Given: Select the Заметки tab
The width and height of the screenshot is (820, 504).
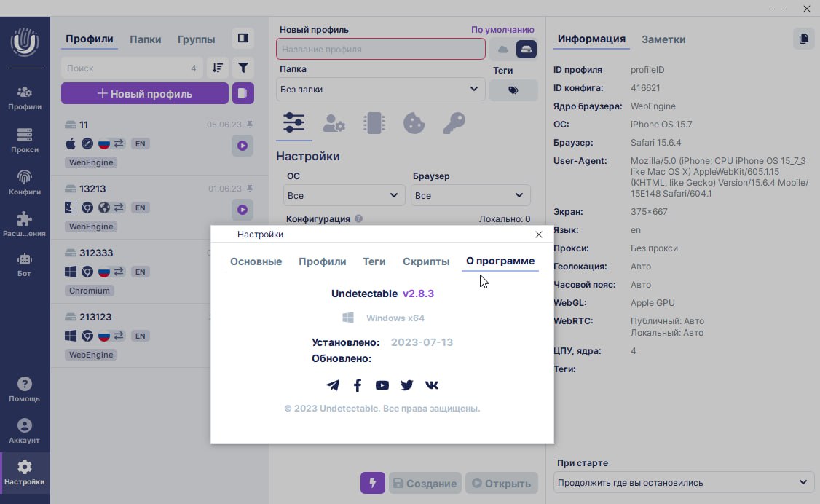Looking at the screenshot, I should click(663, 39).
